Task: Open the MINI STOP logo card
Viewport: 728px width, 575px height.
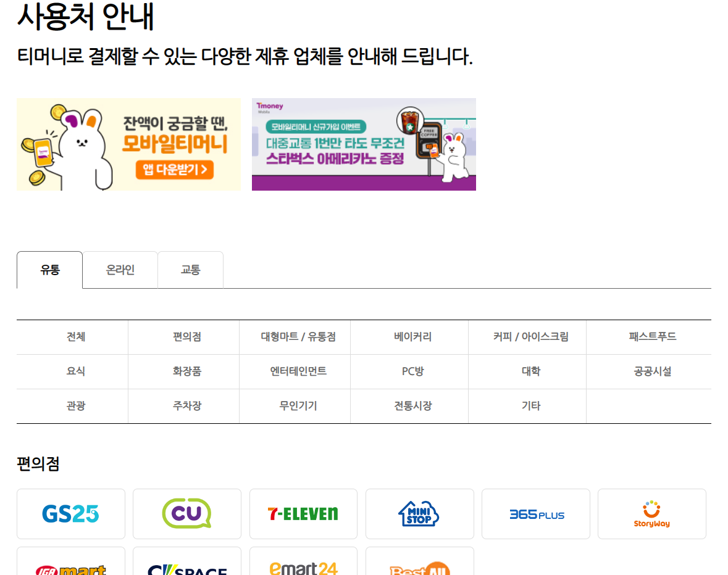Action: 420,514
